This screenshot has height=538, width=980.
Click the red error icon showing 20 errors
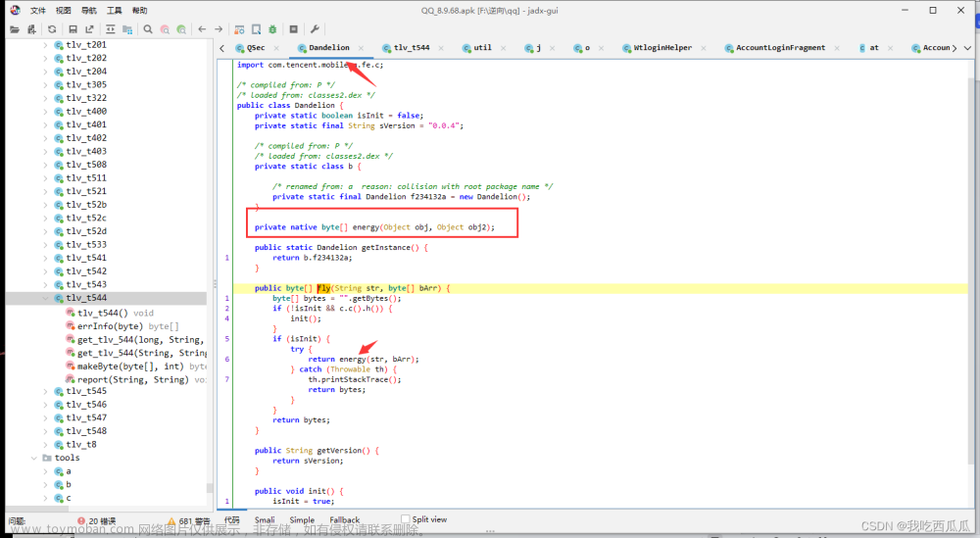coord(81,520)
